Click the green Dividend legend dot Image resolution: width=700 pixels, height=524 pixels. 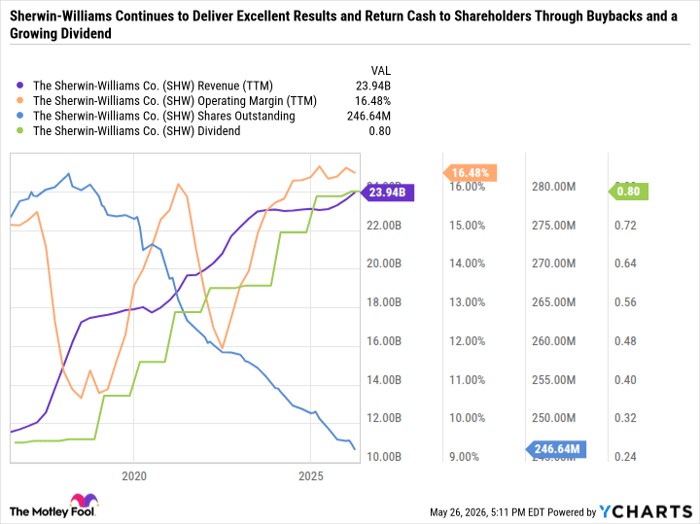click(19, 131)
